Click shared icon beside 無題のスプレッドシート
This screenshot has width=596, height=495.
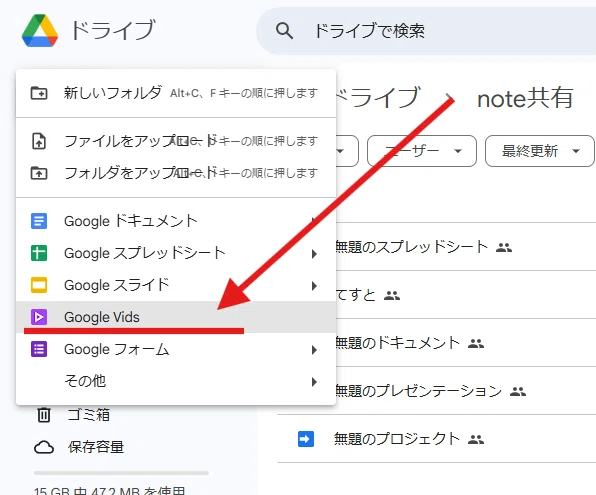pyautogui.click(x=504, y=248)
